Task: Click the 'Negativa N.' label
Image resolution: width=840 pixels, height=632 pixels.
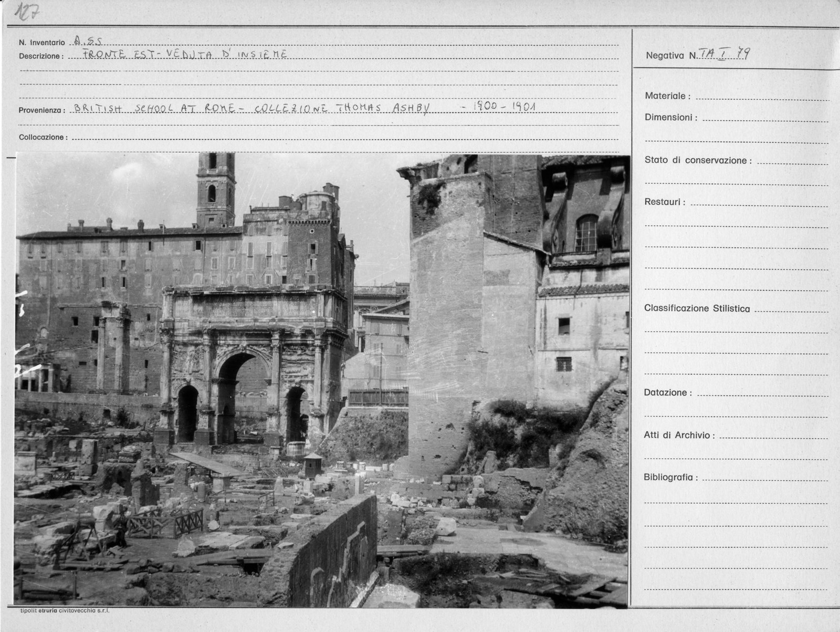Action: (x=671, y=55)
